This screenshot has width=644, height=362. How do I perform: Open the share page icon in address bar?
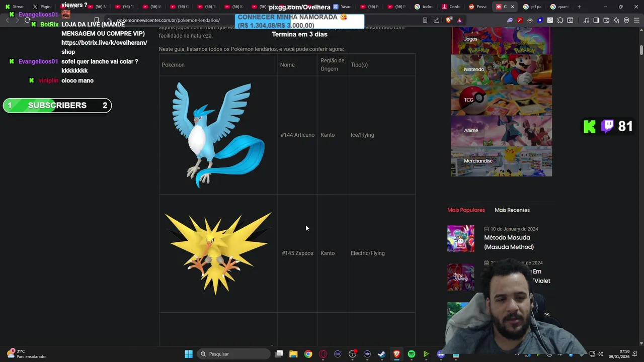436,20
